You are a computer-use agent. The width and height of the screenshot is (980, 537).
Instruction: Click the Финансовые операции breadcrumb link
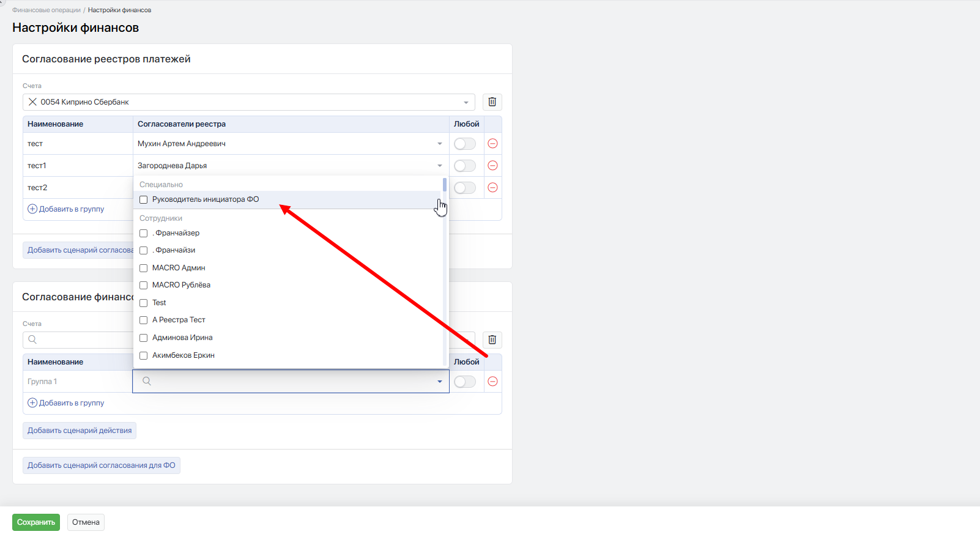pos(46,10)
